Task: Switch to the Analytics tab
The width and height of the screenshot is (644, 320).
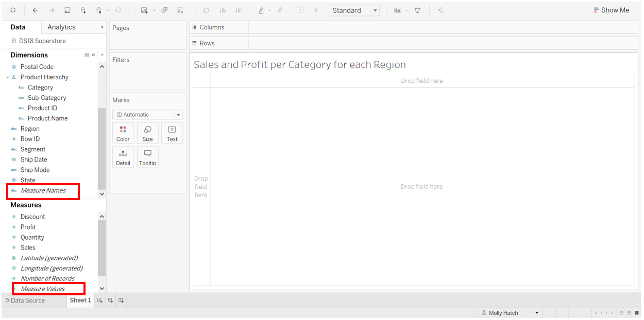Action: click(61, 27)
